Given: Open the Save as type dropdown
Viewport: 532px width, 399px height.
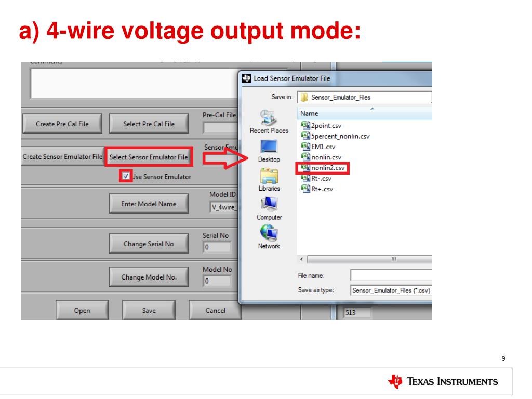Looking at the screenshot, I should 391,290.
